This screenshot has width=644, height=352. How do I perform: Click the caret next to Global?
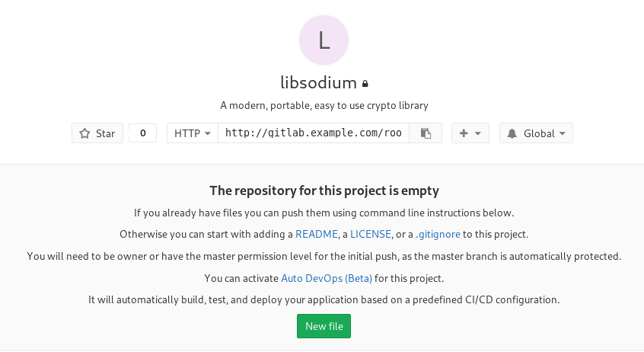[x=562, y=133]
